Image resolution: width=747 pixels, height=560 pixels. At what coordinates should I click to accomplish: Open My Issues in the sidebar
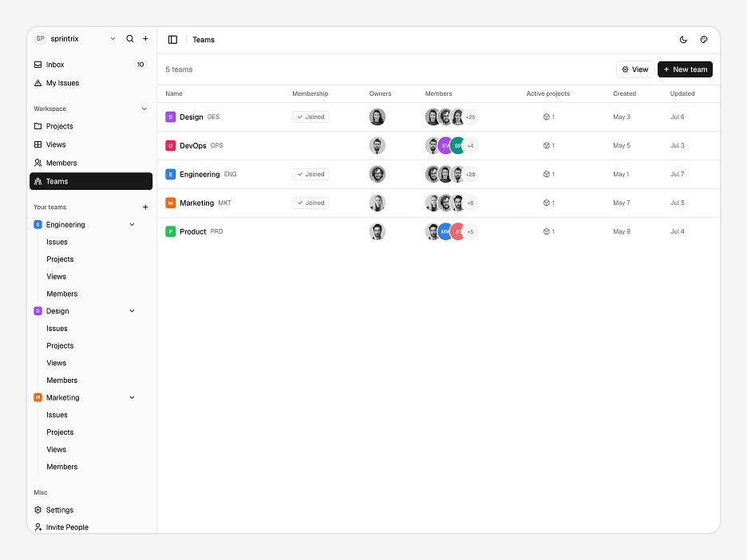[x=91, y=83]
